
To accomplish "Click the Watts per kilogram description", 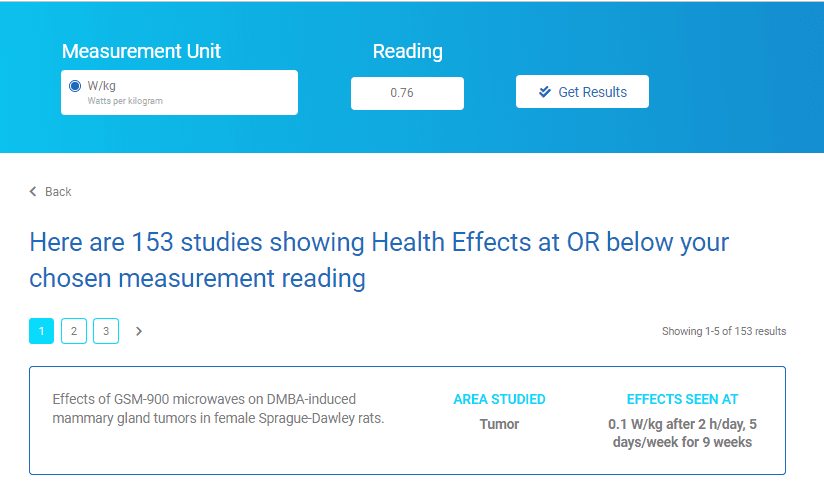I will (125, 100).
